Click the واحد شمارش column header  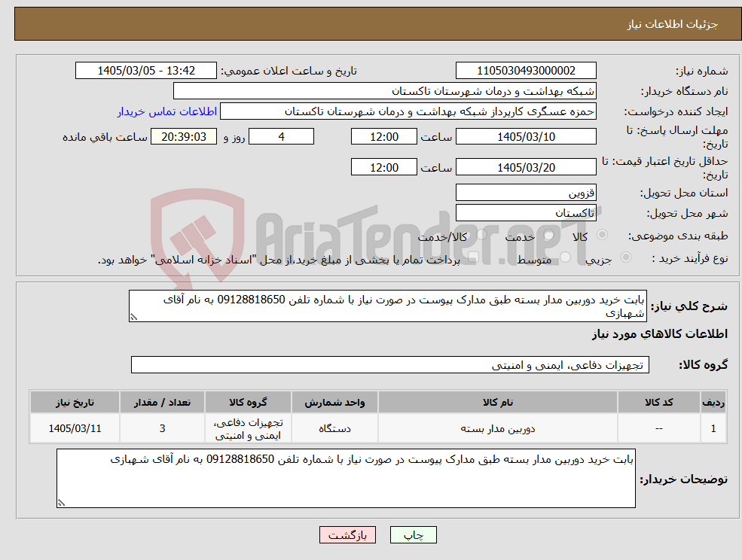click(334, 402)
